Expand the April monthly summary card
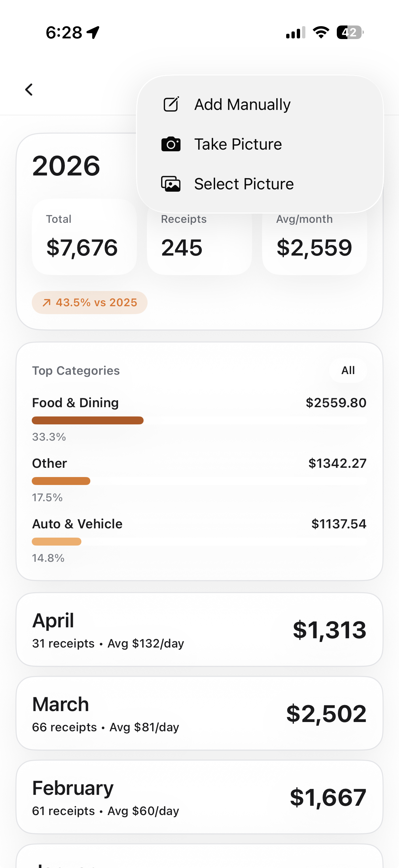This screenshot has height=868, width=399. click(199, 629)
